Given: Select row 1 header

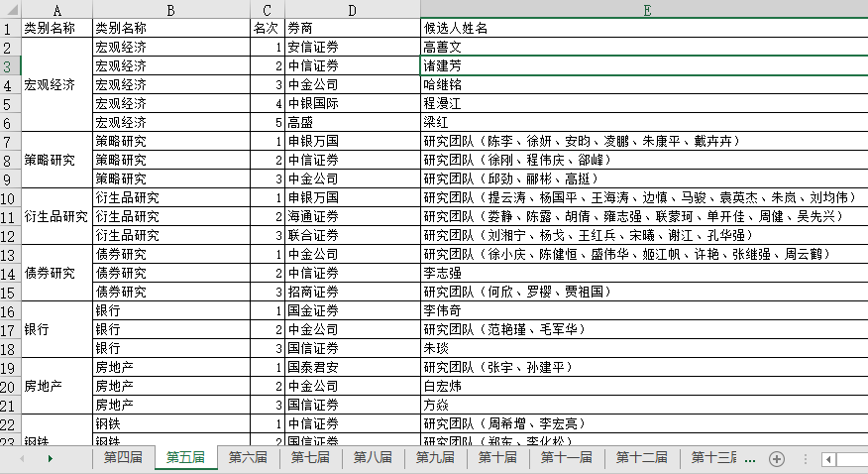Looking at the screenshot, I should click(11, 28).
